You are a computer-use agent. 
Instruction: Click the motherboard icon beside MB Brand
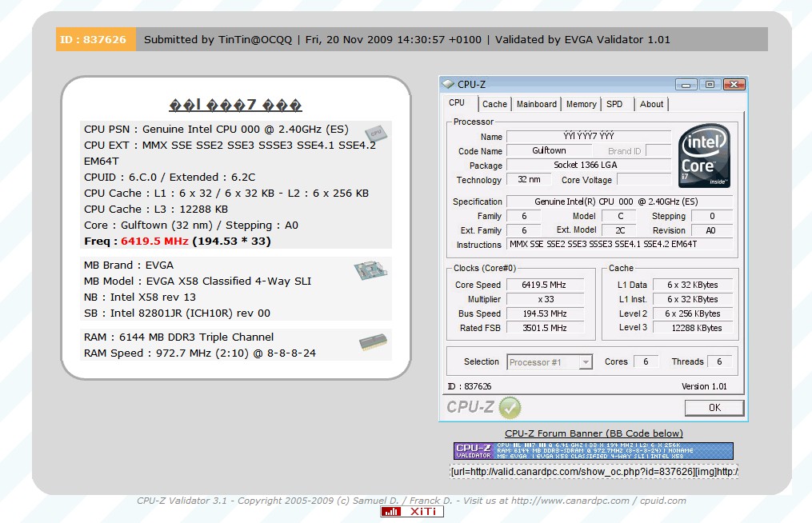(x=370, y=269)
